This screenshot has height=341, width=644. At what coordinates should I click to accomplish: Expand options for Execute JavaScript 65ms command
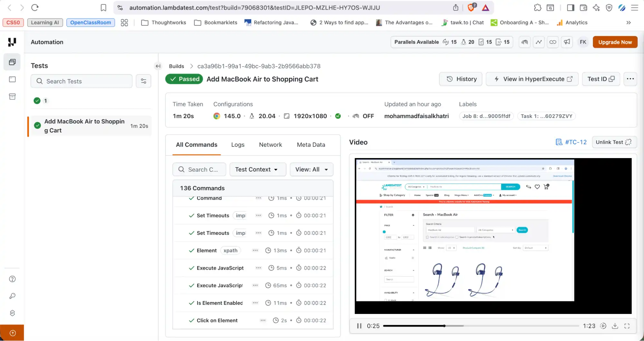pyautogui.click(x=255, y=286)
